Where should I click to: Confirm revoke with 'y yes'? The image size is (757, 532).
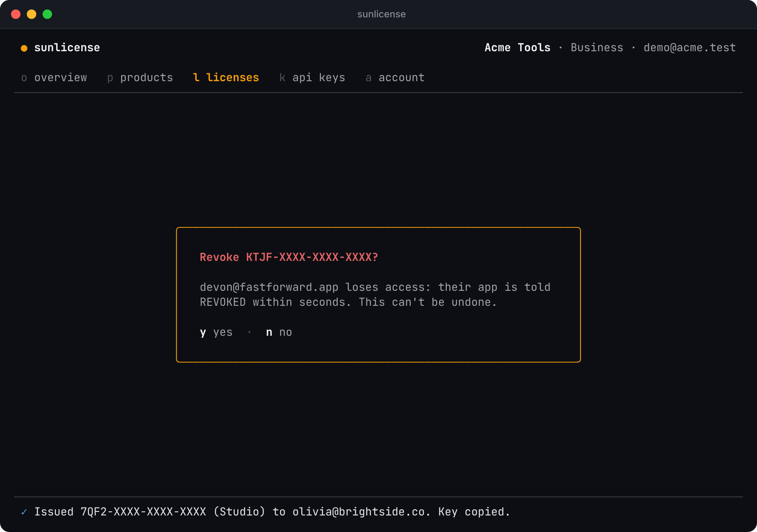[x=216, y=332]
